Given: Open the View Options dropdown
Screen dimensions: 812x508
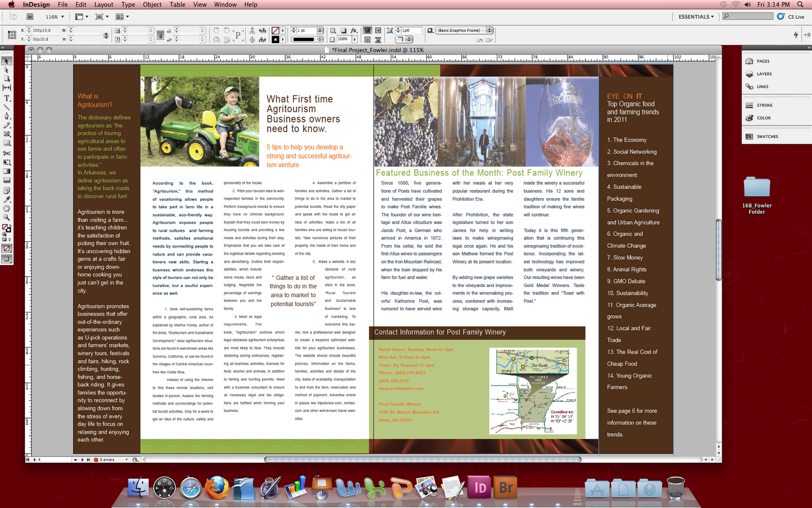Looking at the screenshot, I should pos(81,17).
